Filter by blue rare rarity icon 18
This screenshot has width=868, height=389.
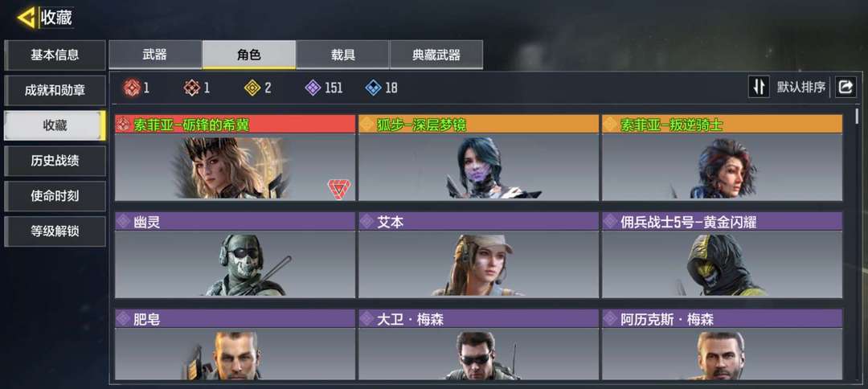(374, 88)
